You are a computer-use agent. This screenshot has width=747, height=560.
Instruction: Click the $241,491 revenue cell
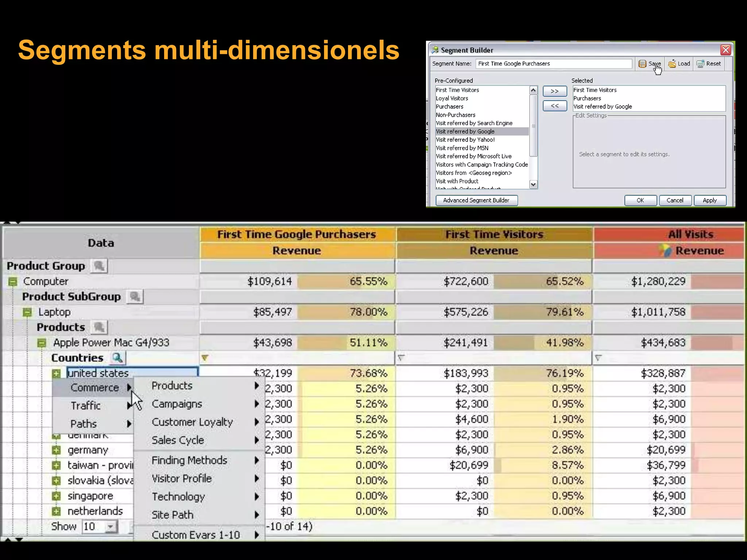[445, 343]
